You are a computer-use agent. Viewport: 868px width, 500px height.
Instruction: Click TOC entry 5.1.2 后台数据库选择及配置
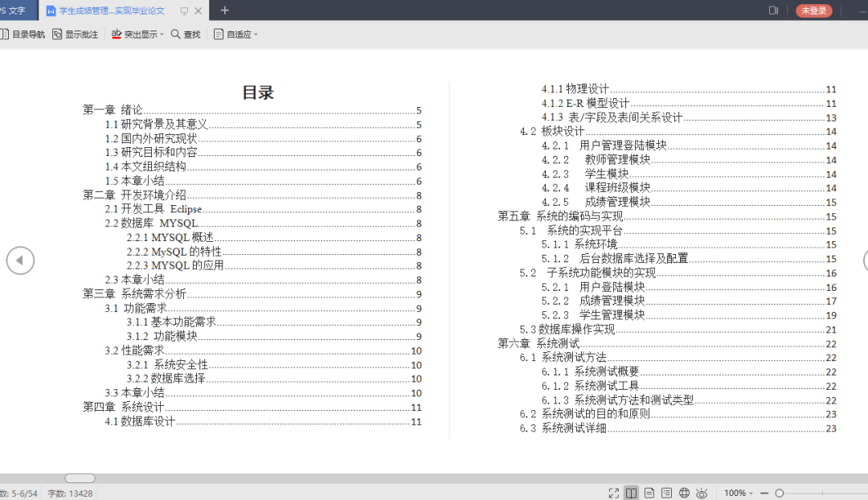(689, 259)
